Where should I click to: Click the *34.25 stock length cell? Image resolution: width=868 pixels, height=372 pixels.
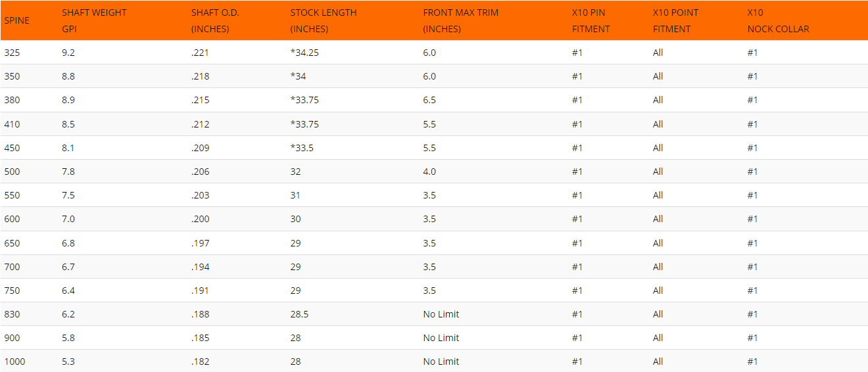(304, 53)
